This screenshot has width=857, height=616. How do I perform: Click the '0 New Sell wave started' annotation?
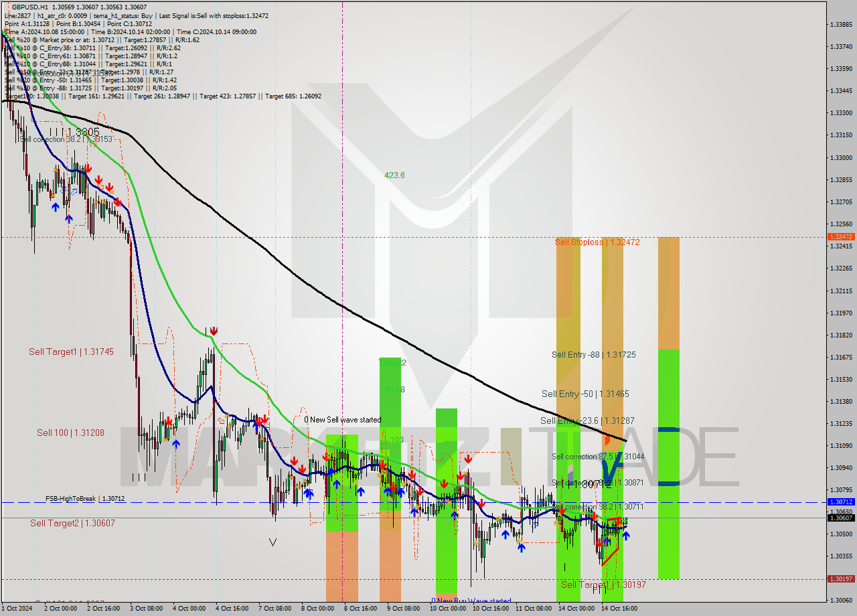tap(343, 420)
